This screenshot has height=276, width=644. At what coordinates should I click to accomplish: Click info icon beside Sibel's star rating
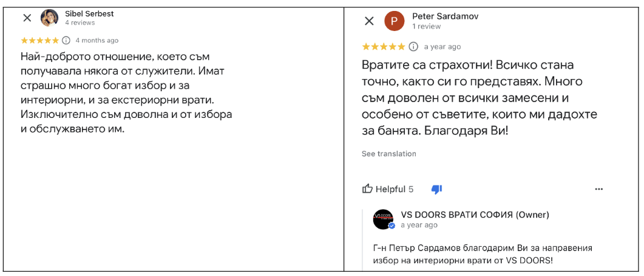click(66, 41)
